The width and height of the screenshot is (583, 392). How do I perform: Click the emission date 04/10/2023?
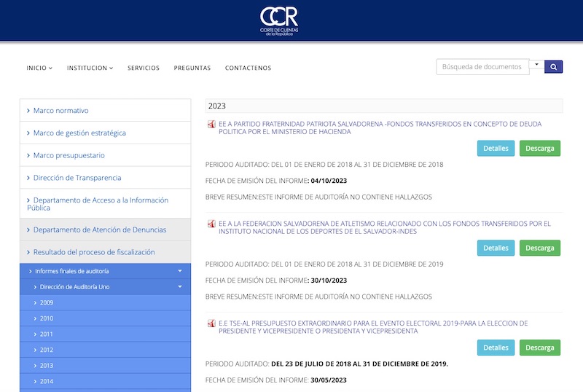pos(329,181)
